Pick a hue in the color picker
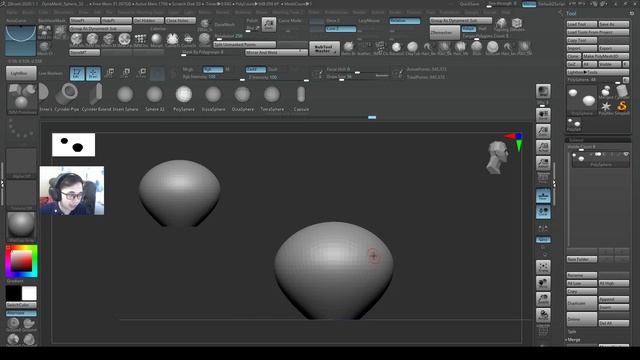Screen dimensions: 640x360 [x=21, y=261]
